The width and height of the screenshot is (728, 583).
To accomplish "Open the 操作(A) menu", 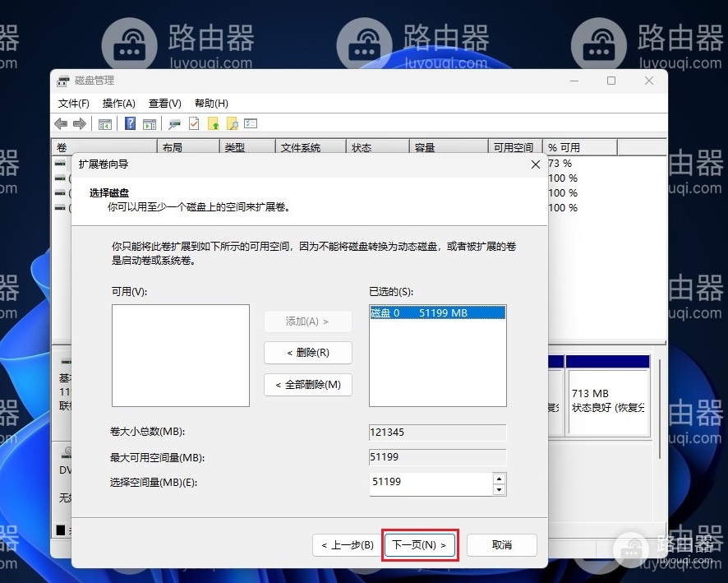I will [x=119, y=103].
